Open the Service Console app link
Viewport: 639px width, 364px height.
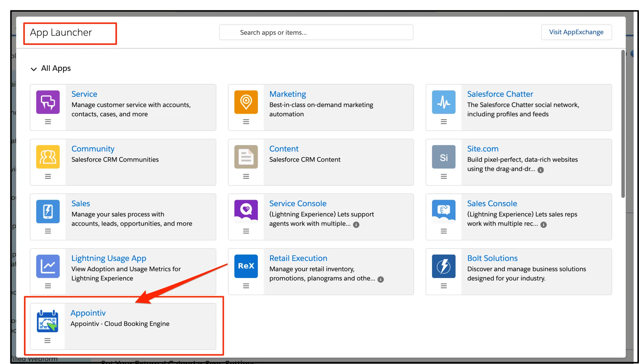(x=298, y=204)
